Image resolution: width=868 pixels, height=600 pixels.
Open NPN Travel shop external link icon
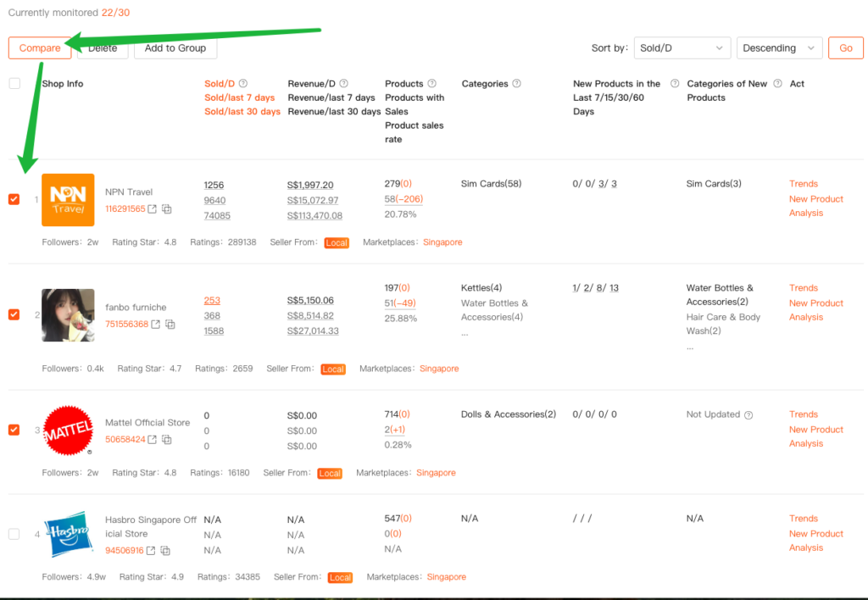[153, 209]
